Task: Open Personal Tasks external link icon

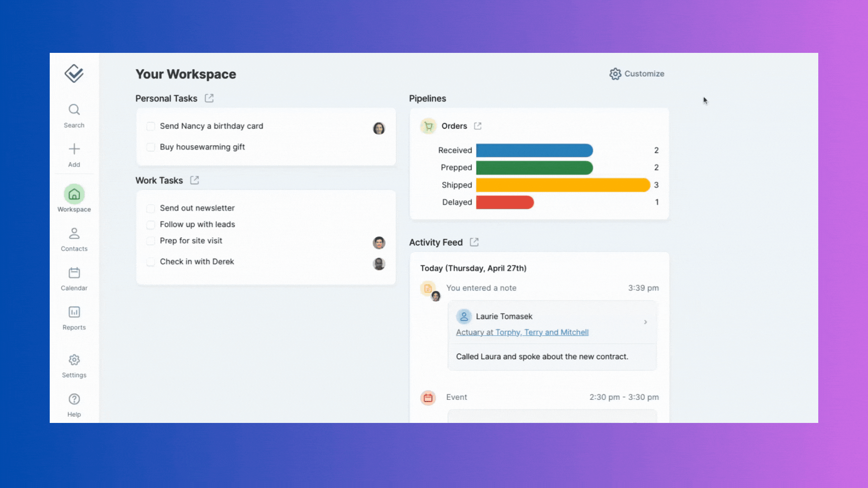Action: click(x=209, y=98)
